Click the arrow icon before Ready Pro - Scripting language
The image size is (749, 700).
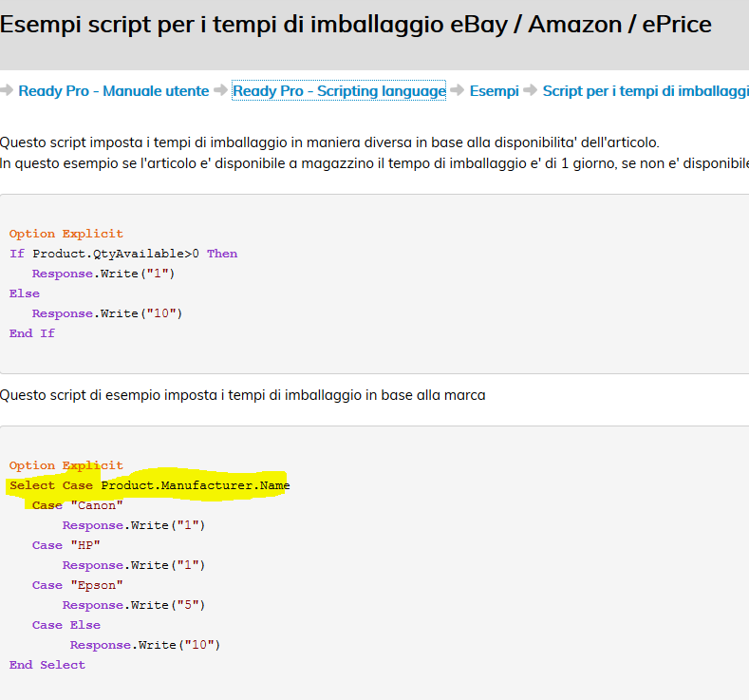click(x=220, y=91)
